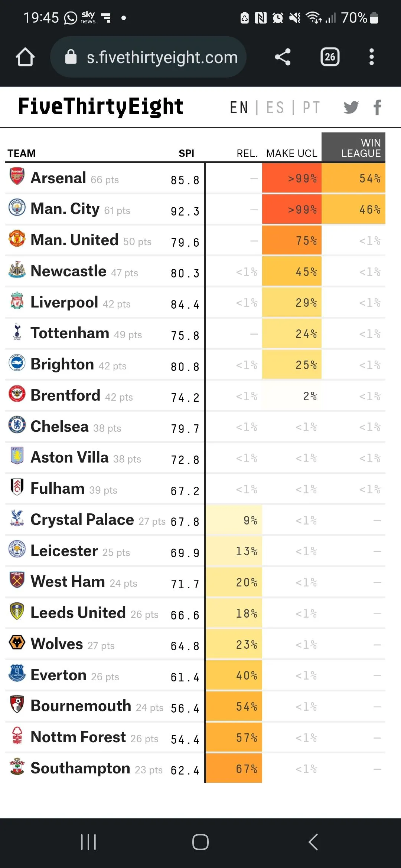Switch language to ES
The image size is (401, 868).
[275, 108]
